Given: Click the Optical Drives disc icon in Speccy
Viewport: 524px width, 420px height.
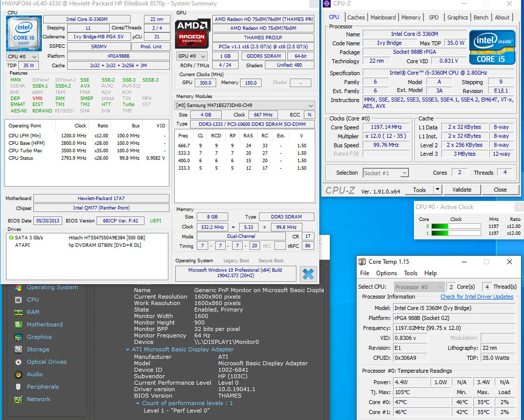Looking at the screenshot, I should (18, 362).
